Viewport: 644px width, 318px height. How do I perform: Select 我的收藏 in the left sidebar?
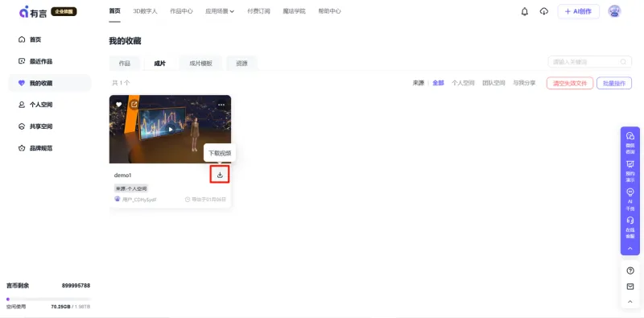(49, 83)
